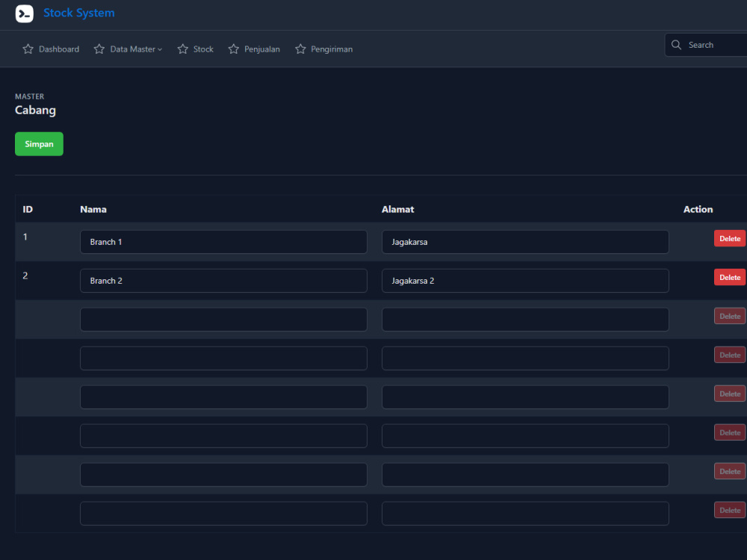747x560 pixels.
Task: Click the Stock System terminal logo icon
Action: point(25,13)
